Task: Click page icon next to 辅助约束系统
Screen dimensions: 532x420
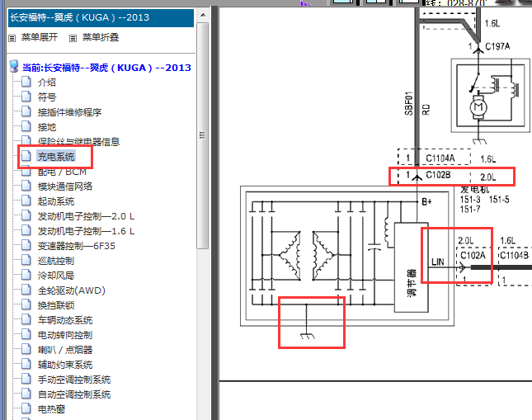Action: [x=26, y=364]
